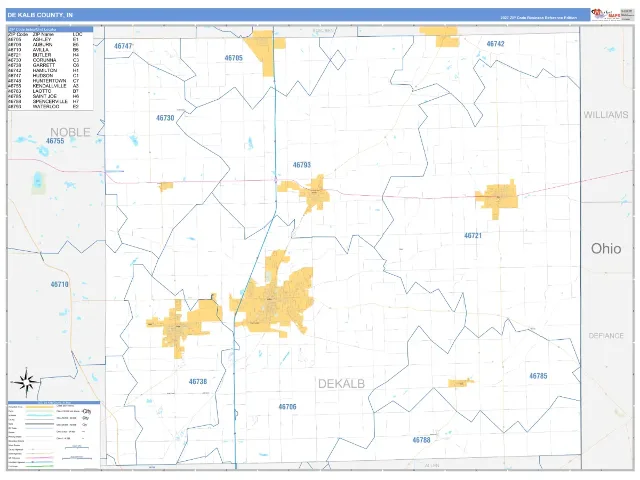Screen dimensions: 640x480
Task: Click the pink line swatch in legend
Action: [39, 458]
